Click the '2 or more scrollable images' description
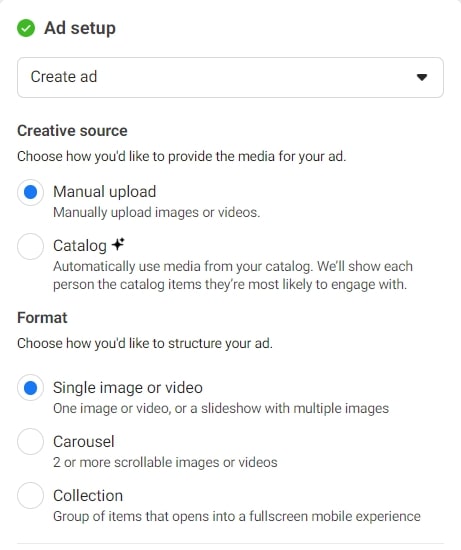Image resolution: width=461 pixels, height=550 pixels. (165, 462)
